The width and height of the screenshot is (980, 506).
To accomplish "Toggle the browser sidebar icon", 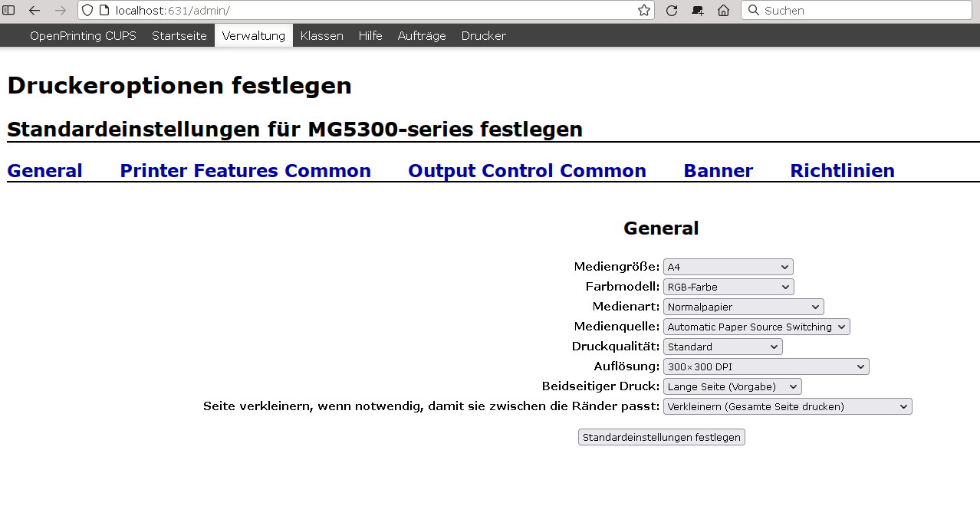I will point(9,11).
